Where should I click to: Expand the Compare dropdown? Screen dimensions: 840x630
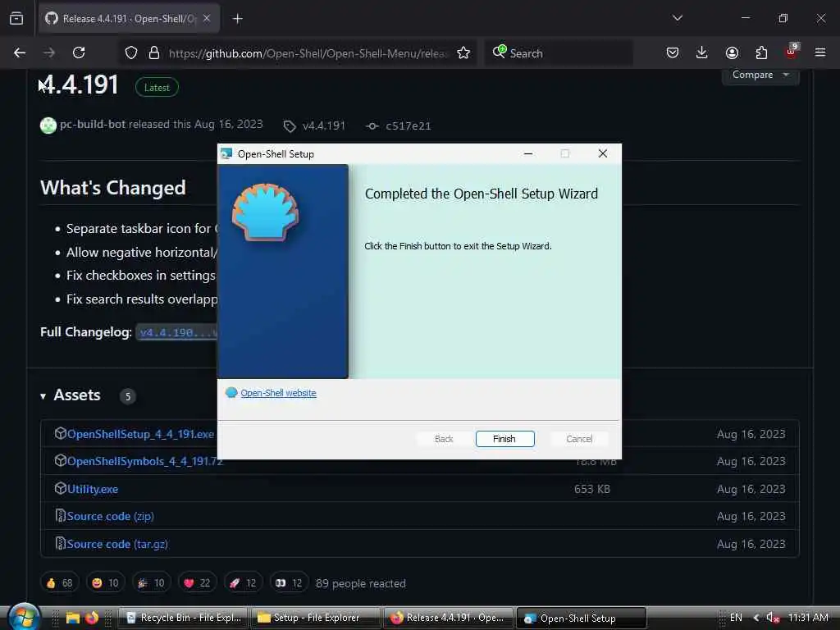760,75
